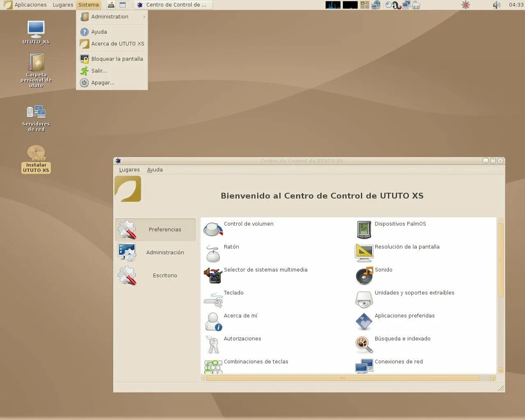Open the Acerca de mí icon

pos(213,322)
